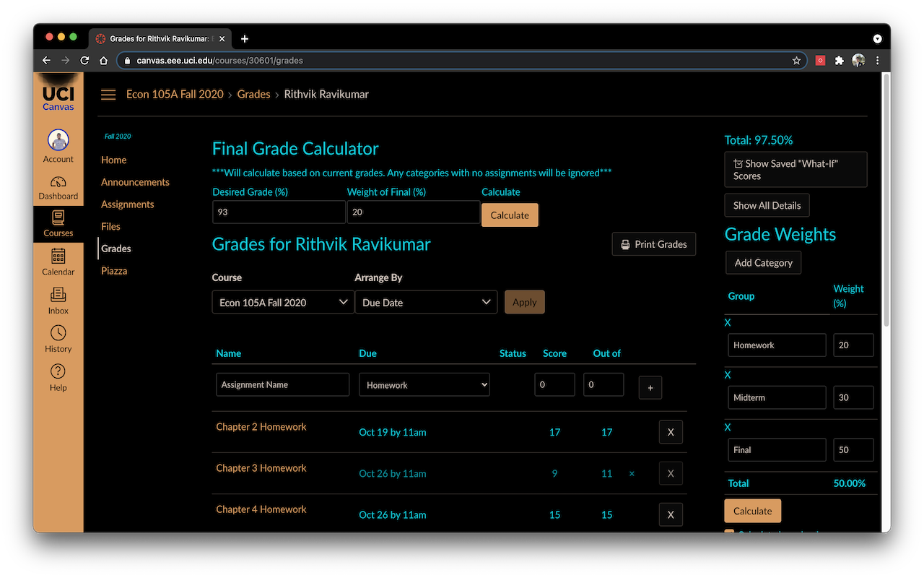The image size is (924, 578).
Task: Click the Print Grades button
Action: (x=654, y=244)
